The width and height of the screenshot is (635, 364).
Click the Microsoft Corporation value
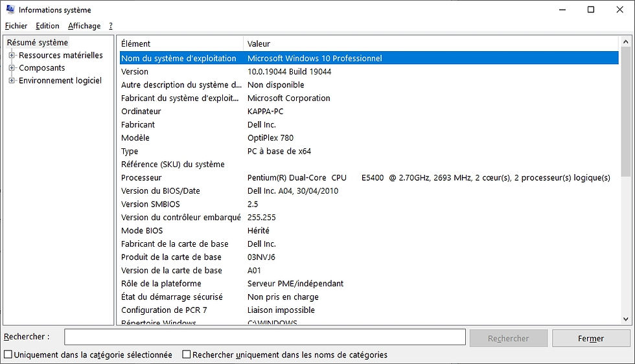tap(289, 98)
